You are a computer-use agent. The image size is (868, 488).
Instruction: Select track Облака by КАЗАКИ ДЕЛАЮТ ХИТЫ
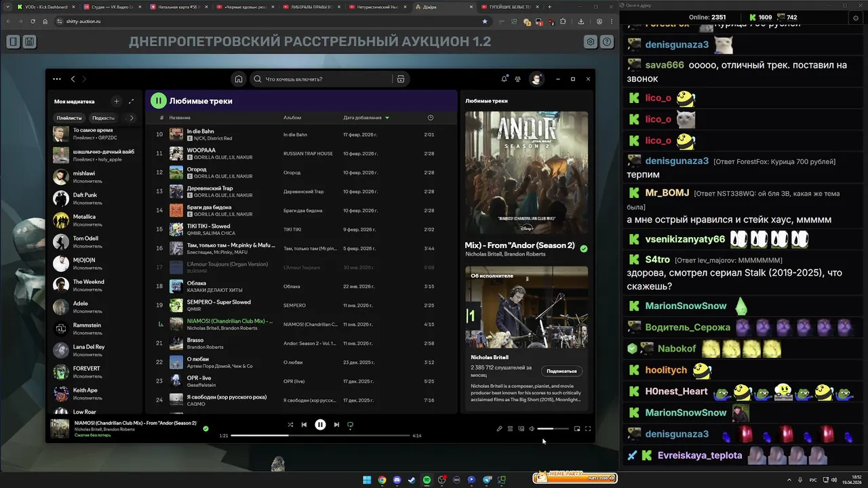[x=302, y=286]
